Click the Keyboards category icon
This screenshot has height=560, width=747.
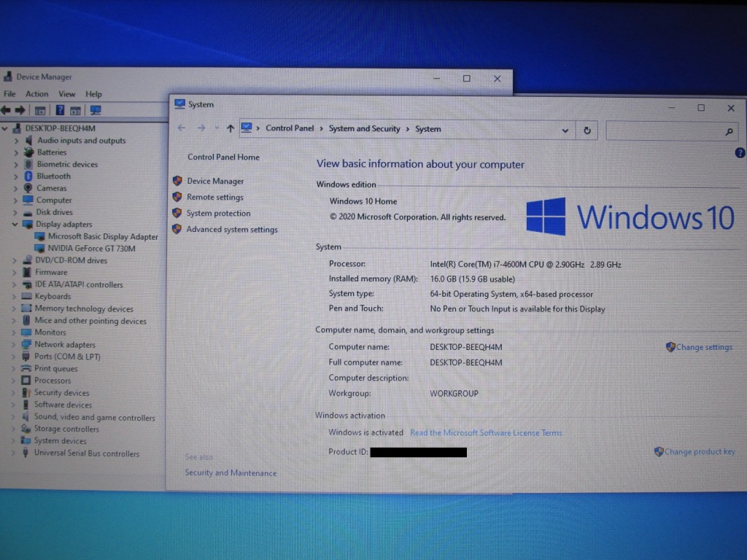click(x=27, y=296)
